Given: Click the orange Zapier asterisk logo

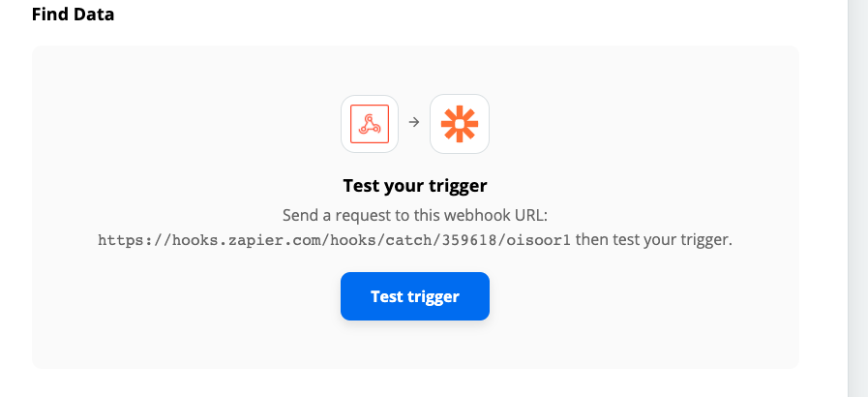Looking at the screenshot, I should pyautogui.click(x=459, y=124).
